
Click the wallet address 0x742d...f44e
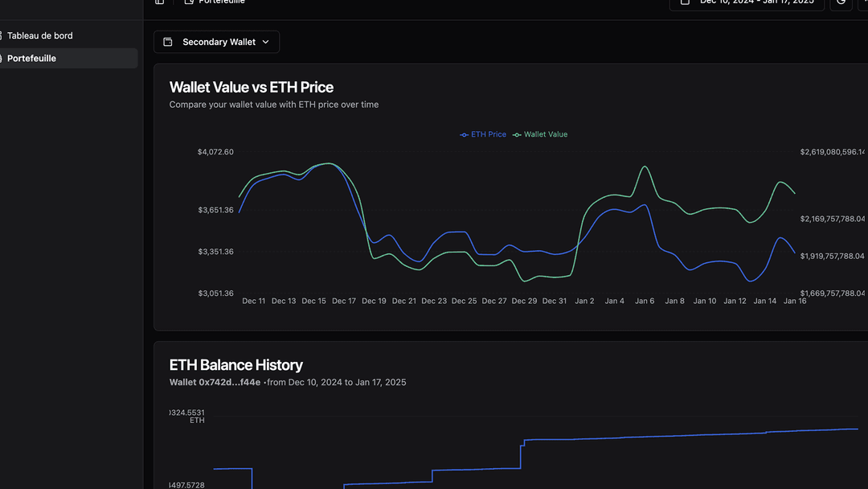(215, 383)
